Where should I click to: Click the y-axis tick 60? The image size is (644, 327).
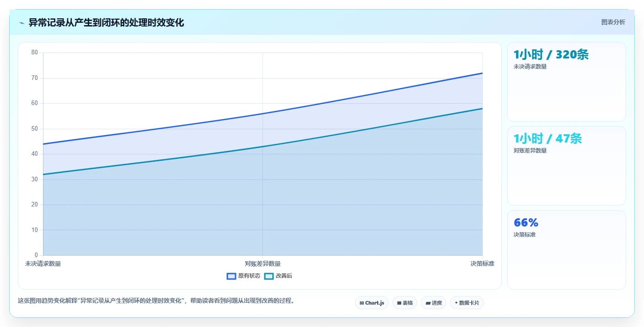point(35,103)
